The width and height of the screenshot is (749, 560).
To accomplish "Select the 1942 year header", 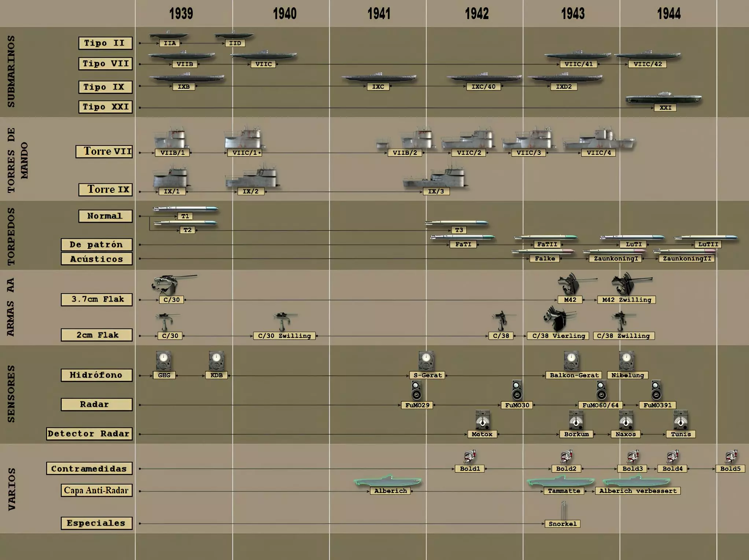I will [476, 14].
